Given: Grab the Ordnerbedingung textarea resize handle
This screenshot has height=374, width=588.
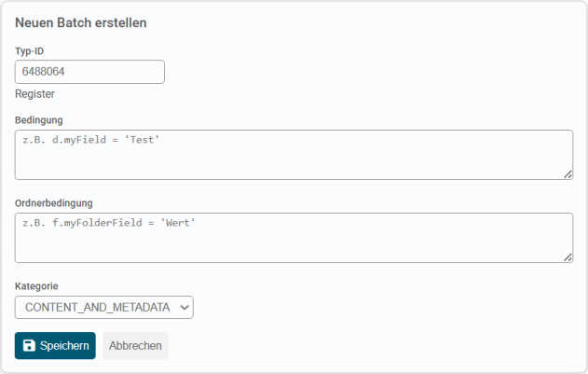Looking at the screenshot, I should 567,256.
